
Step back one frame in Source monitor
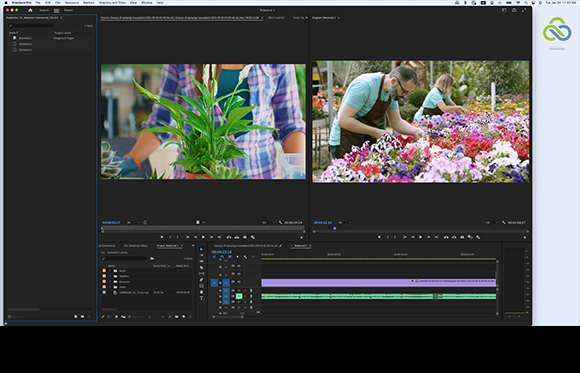pos(196,237)
